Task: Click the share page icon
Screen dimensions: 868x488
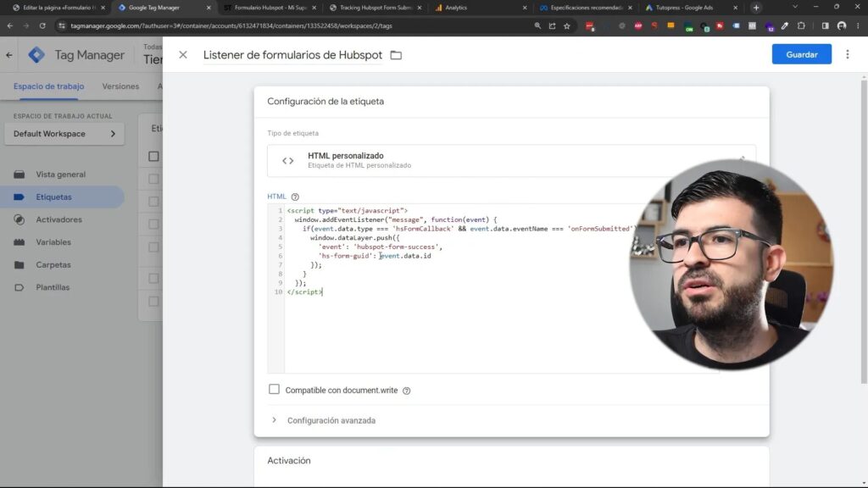Action: [x=552, y=25]
